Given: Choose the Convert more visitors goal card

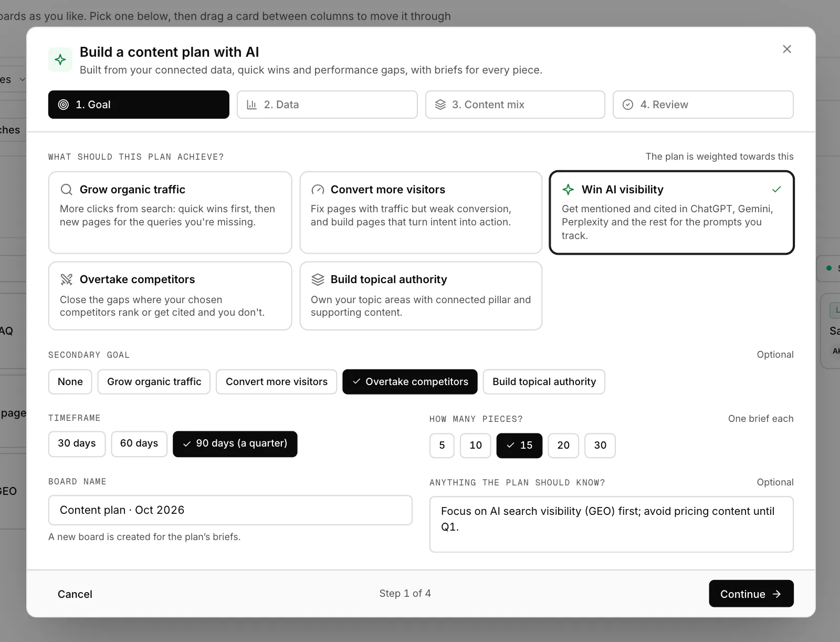Looking at the screenshot, I should 421,212.
